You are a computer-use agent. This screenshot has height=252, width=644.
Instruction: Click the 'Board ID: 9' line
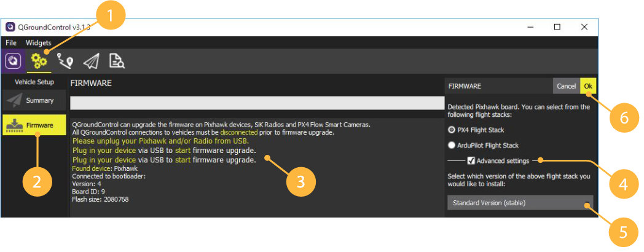[x=88, y=192]
